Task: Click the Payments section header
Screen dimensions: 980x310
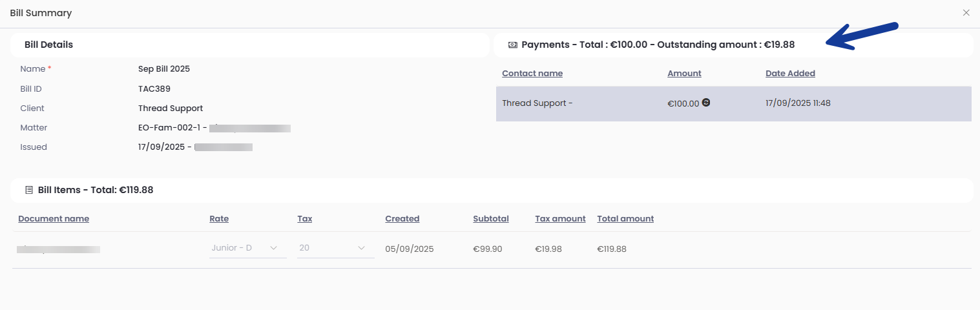Action: (658, 45)
